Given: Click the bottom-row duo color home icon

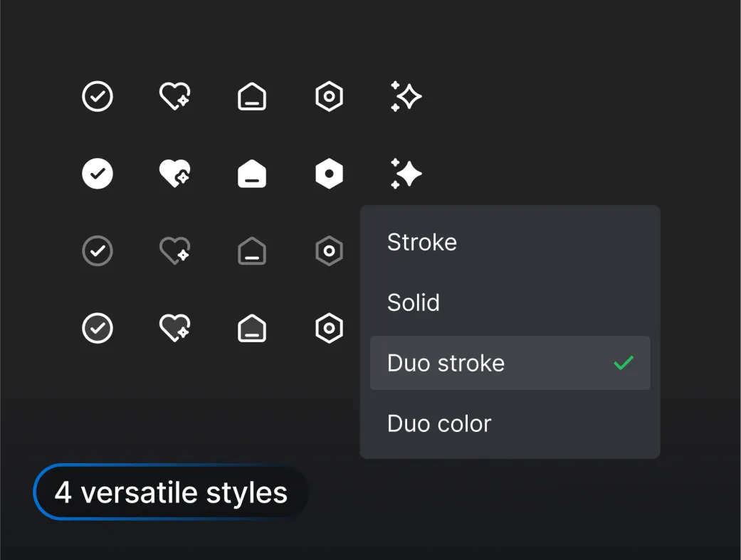Looking at the screenshot, I should click(252, 328).
